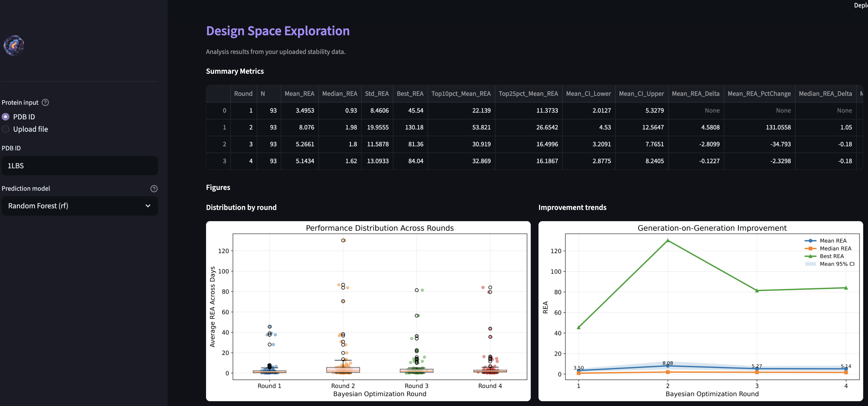Click the Best_REA column header
868x406 pixels.
410,93
